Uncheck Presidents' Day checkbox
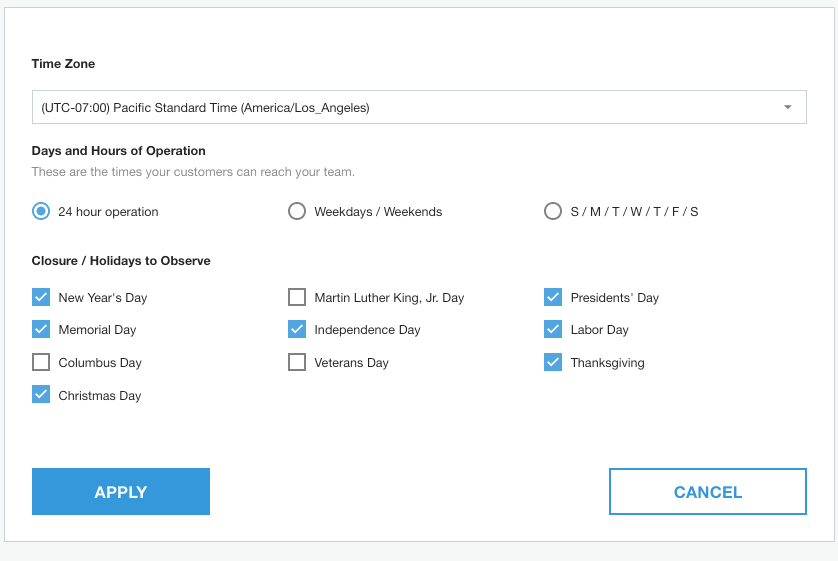The image size is (838, 561). point(553,297)
